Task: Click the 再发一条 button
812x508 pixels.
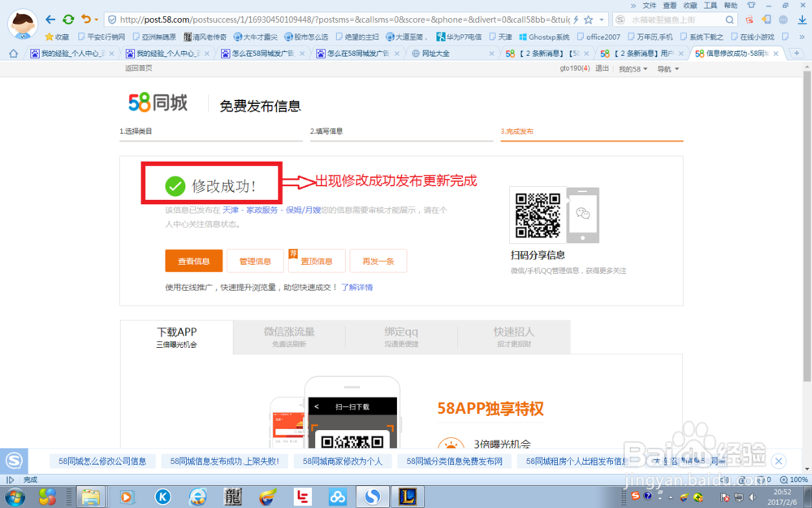Action: [378, 261]
